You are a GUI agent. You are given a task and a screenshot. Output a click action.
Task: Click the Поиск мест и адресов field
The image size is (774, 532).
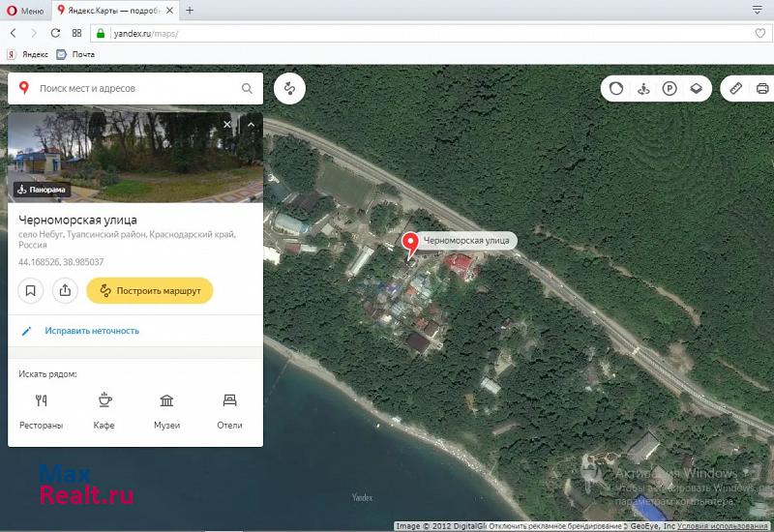135,89
